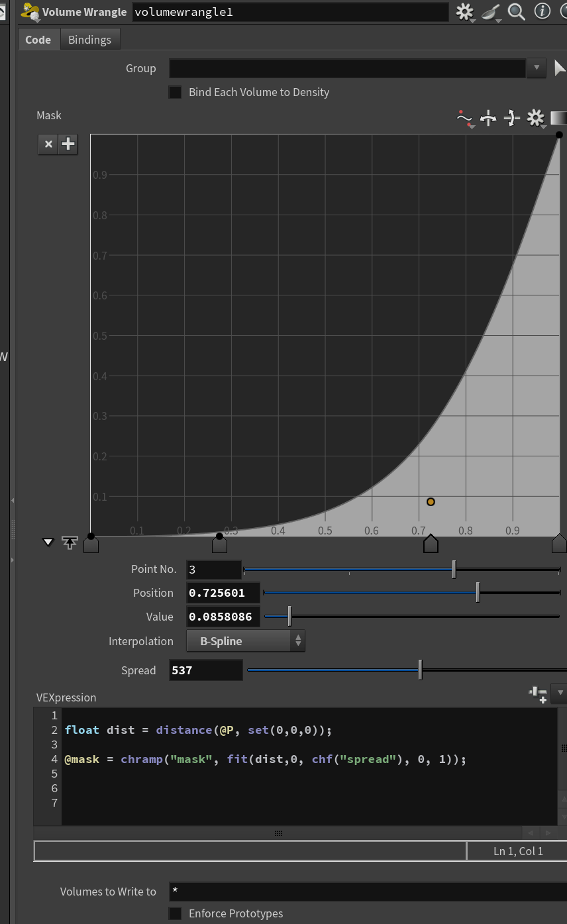
Task: Collapse the ramp controls triangle
Action: coord(48,542)
